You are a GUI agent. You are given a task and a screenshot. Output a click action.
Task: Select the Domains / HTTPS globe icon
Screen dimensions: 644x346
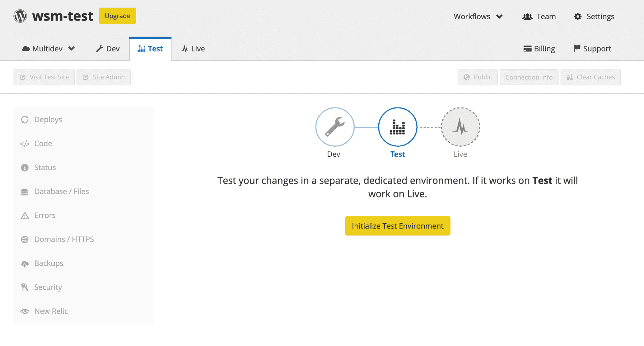click(x=25, y=239)
